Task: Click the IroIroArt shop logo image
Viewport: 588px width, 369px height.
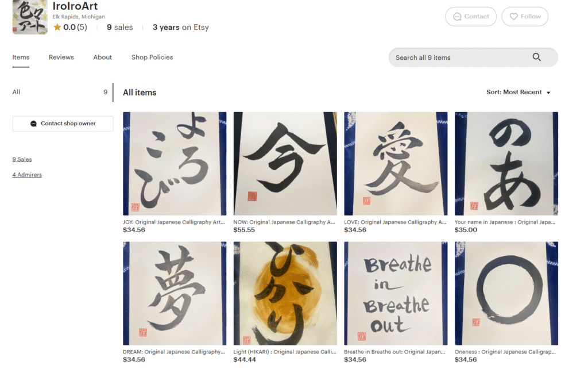Action: pos(30,17)
